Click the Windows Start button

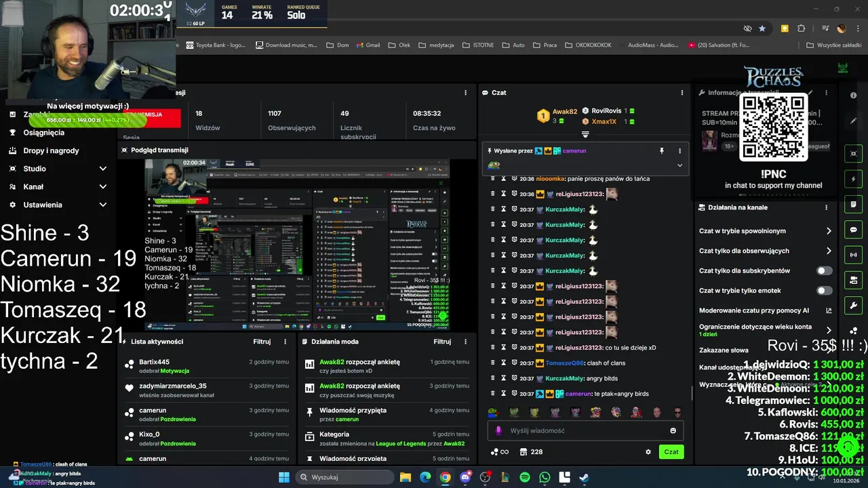pos(284,477)
